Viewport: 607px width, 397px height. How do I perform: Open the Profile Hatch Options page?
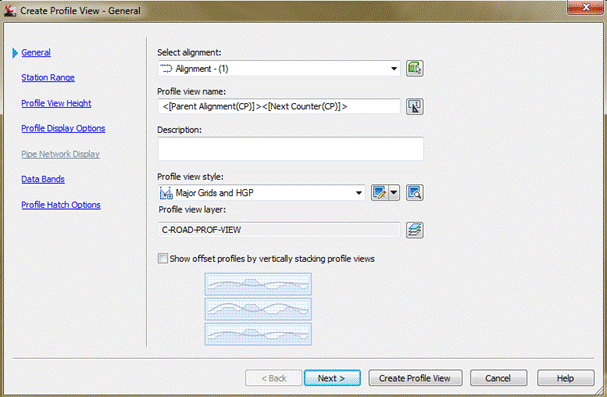coord(61,205)
